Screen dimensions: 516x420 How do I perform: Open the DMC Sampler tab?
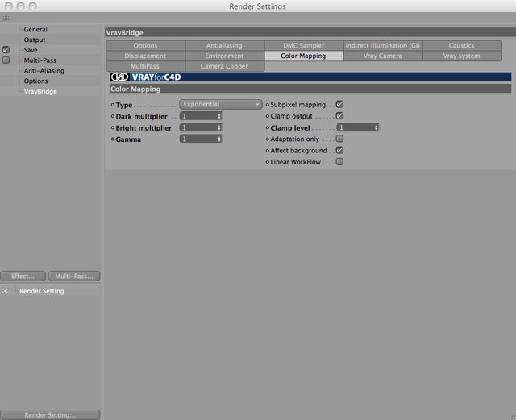pos(304,45)
